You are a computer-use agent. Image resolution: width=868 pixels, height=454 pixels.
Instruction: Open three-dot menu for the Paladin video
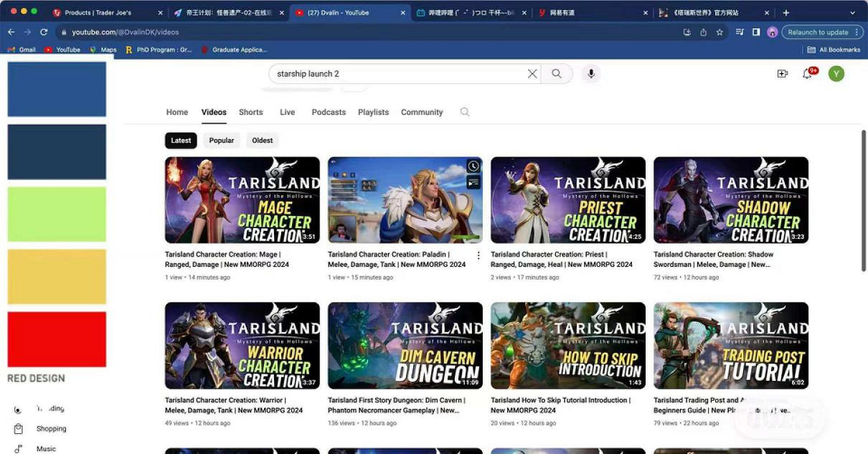478,255
